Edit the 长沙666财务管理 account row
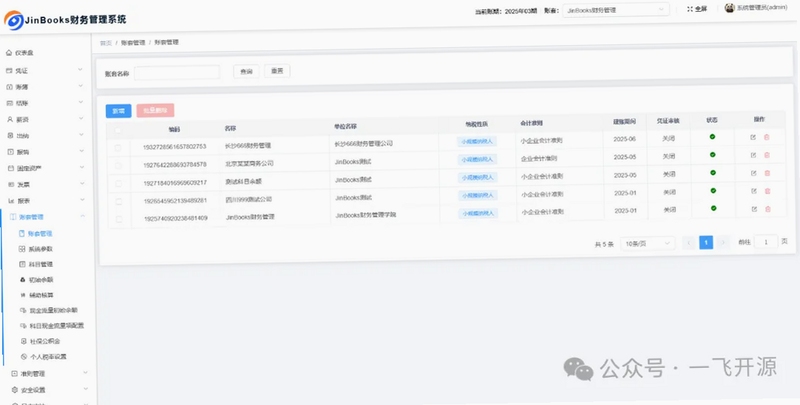800x405 pixels. 753,137
